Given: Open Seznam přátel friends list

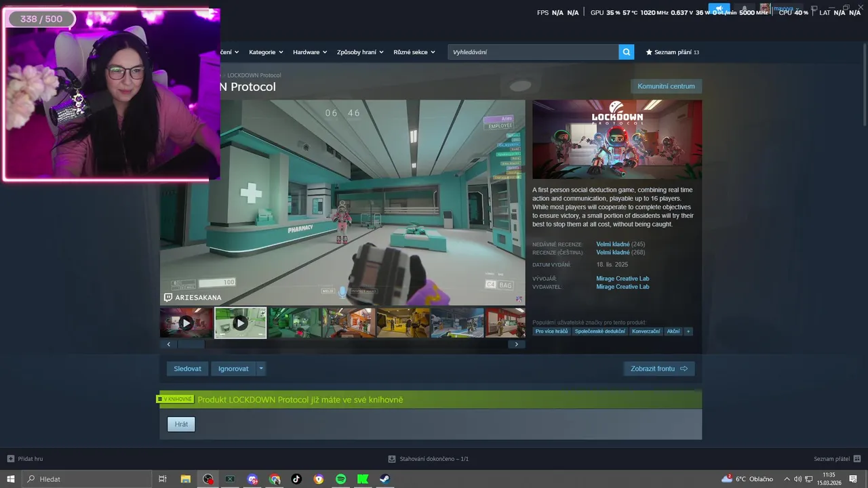Looking at the screenshot, I should pos(837,459).
